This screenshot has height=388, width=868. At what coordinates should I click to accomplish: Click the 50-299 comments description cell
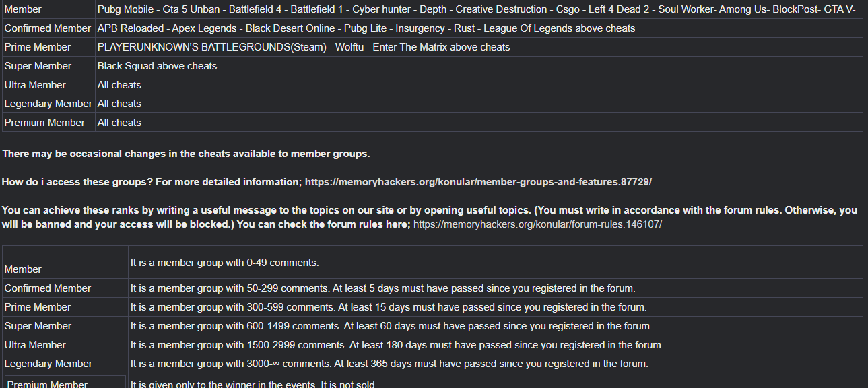coord(496,288)
